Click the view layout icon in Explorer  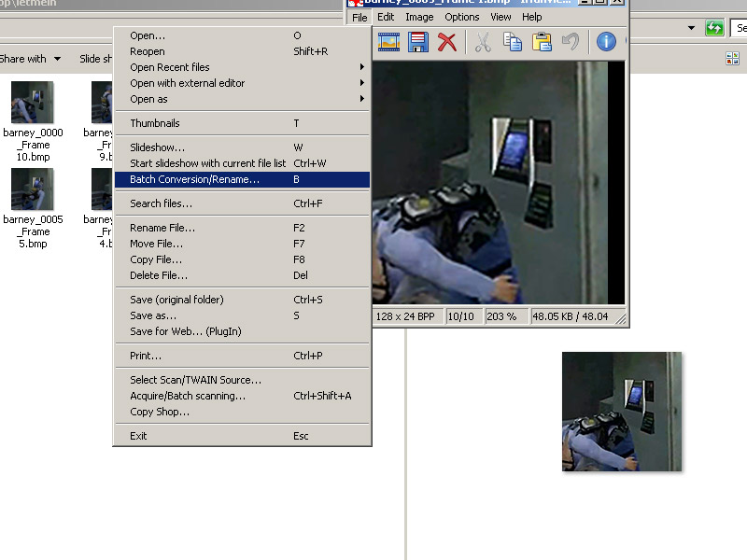[732, 59]
